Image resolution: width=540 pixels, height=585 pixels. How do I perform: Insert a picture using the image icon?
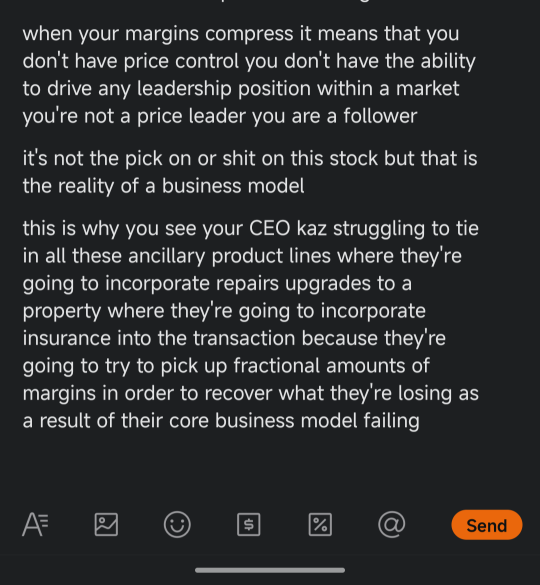106,524
